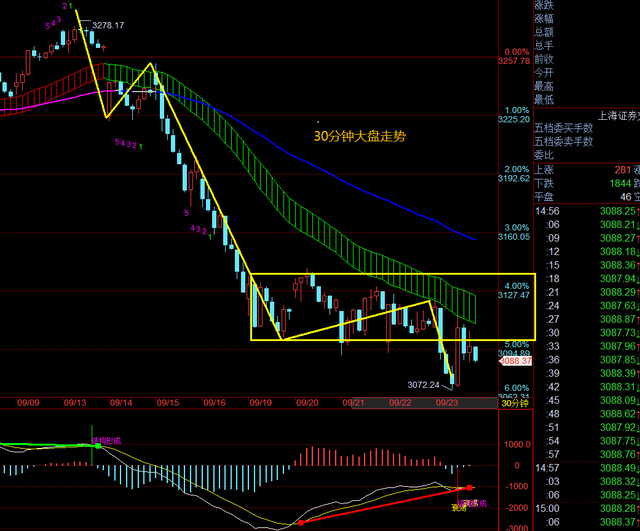Click the tick price 3088.28
Image resolution: width=640 pixels, height=531 pixels.
click(618, 508)
